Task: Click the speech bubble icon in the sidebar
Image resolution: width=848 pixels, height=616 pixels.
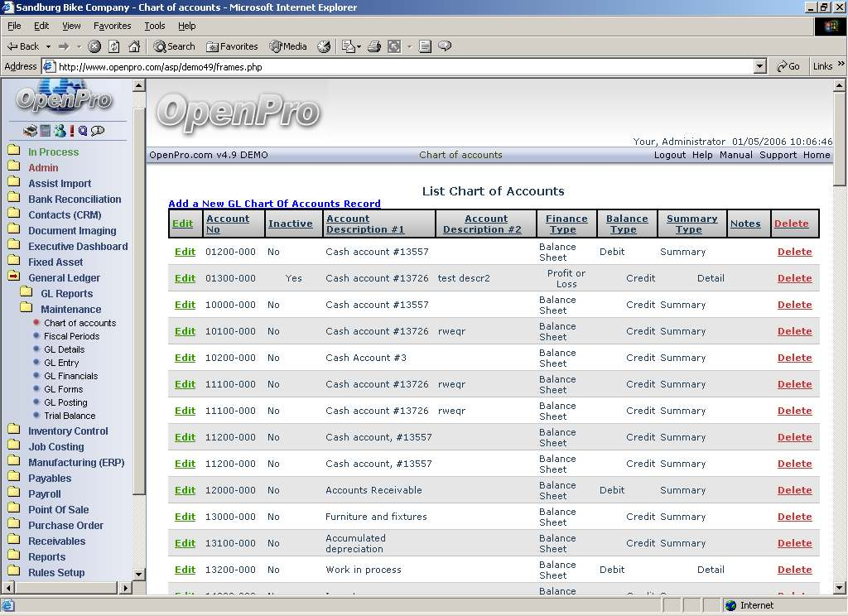Action: 98,131
